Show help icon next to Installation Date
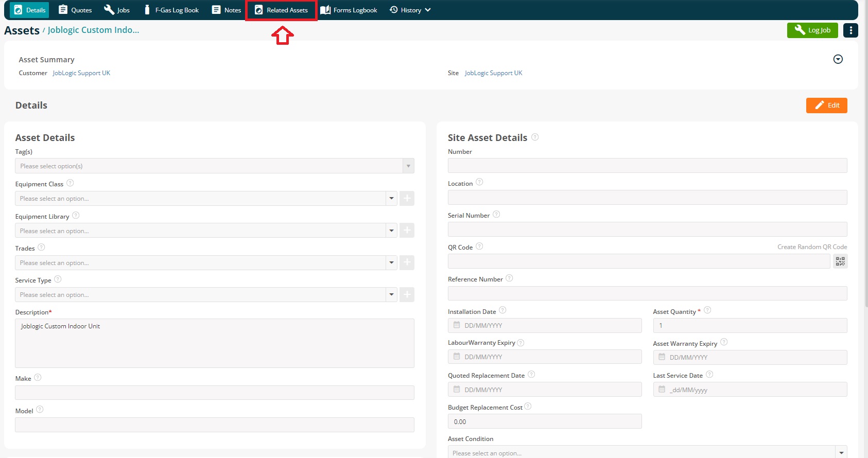868x458 pixels. (x=502, y=310)
